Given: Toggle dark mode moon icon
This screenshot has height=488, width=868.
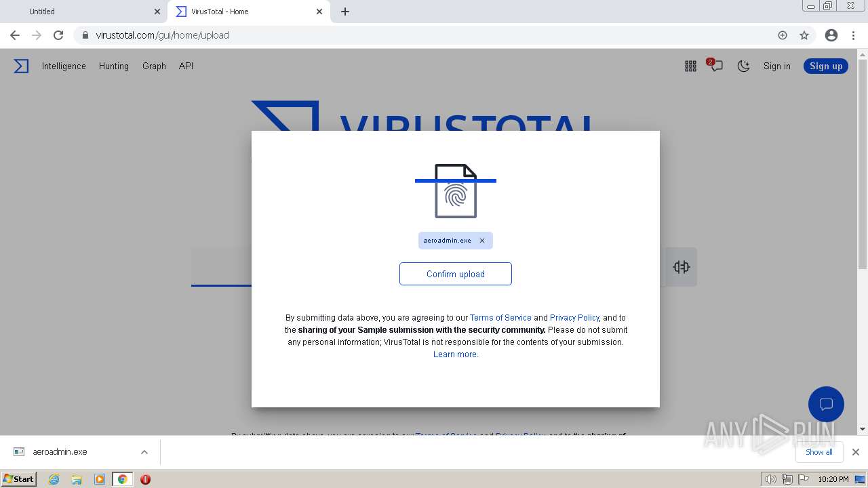Looking at the screenshot, I should pos(743,66).
